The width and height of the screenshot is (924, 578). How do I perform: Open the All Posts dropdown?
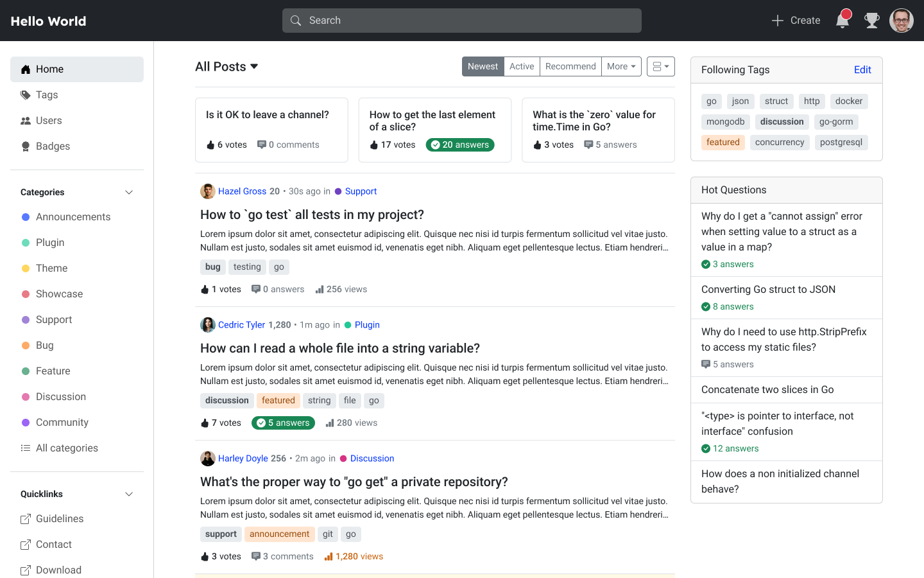click(227, 67)
